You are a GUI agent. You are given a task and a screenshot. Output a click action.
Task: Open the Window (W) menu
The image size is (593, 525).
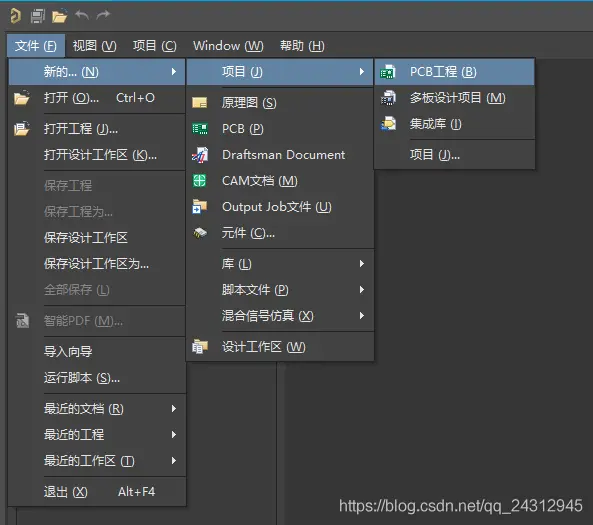pos(228,46)
